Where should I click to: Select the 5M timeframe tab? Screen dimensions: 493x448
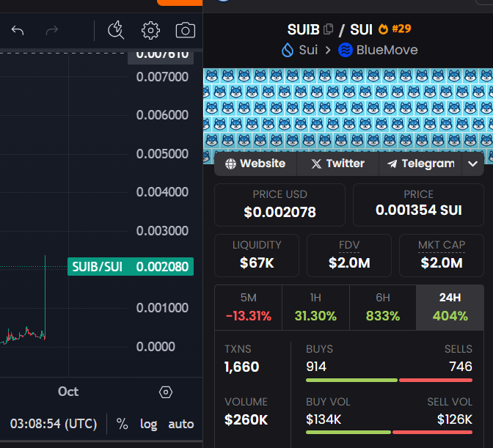pyautogui.click(x=249, y=307)
